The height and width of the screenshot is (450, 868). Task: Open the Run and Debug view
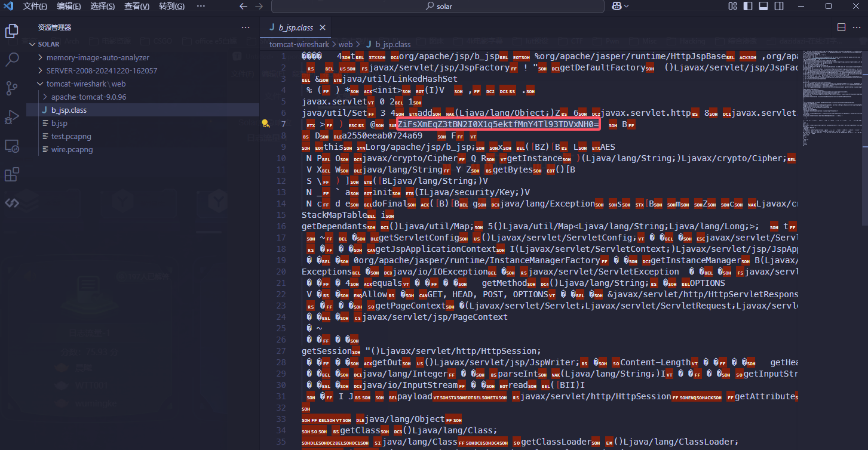click(x=12, y=117)
